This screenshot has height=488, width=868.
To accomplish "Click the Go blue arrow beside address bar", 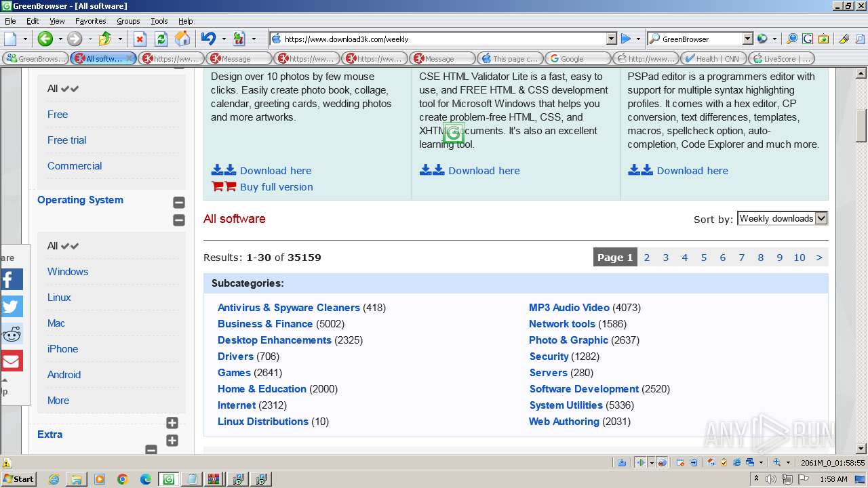I will 626,39.
